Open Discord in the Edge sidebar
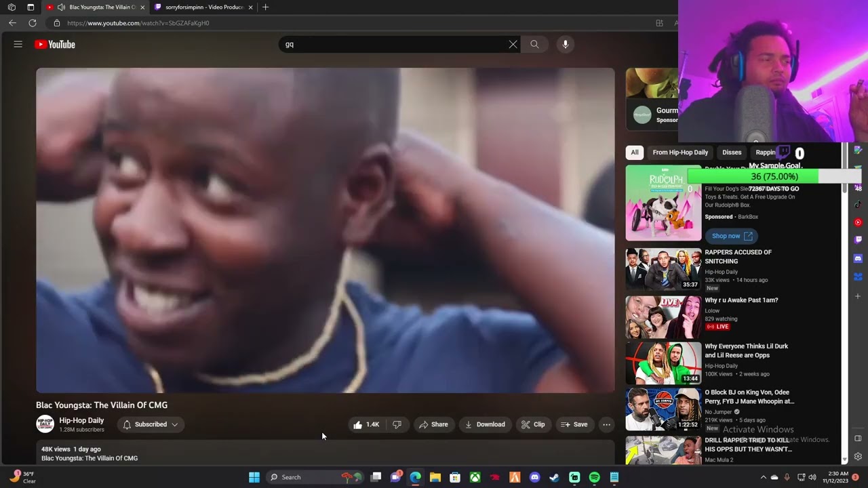Image resolution: width=868 pixels, height=488 pixels. [x=858, y=258]
